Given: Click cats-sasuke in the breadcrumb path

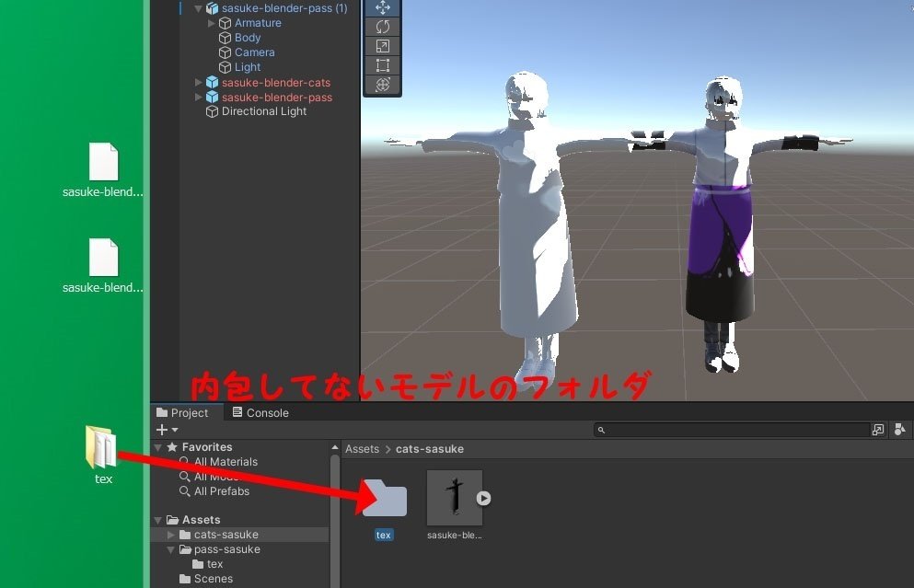Looking at the screenshot, I should (430, 449).
